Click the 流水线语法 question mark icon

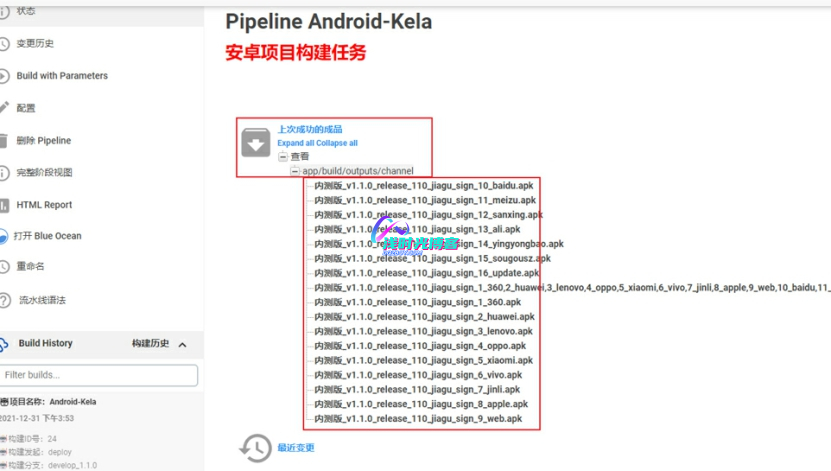[x=5, y=300]
